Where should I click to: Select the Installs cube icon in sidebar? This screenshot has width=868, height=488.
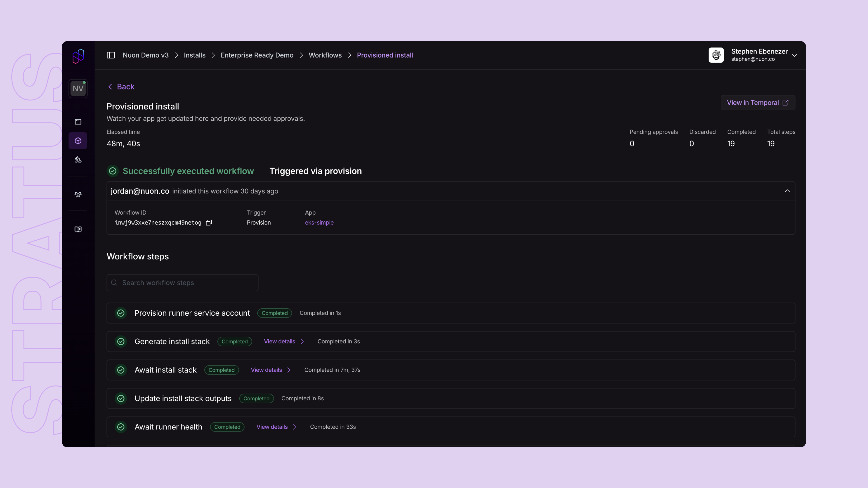click(78, 141)
